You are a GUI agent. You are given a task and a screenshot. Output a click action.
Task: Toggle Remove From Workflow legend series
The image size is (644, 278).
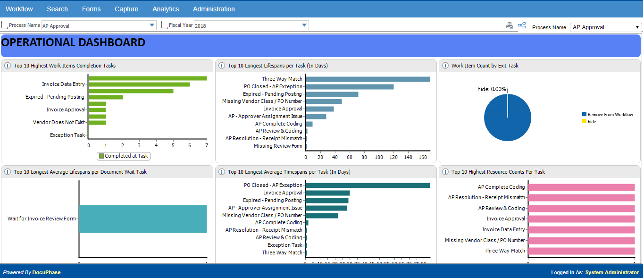[608, 114]
